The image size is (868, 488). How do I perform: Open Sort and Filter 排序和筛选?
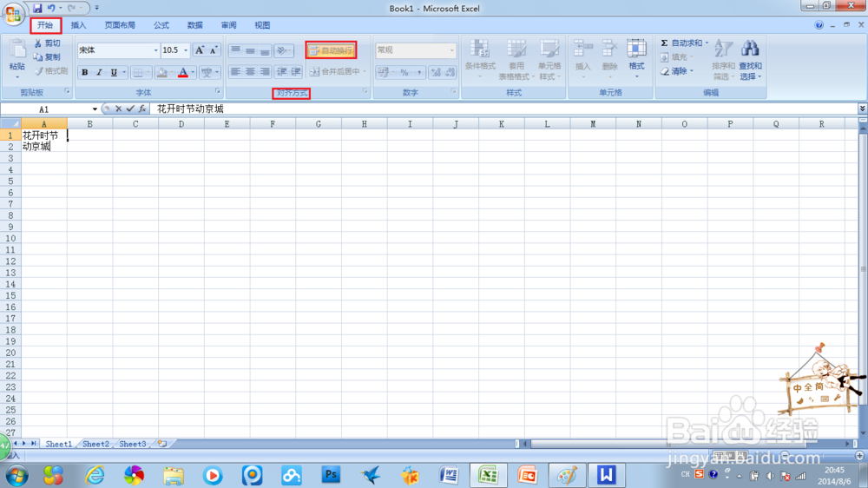pos(723,59)
